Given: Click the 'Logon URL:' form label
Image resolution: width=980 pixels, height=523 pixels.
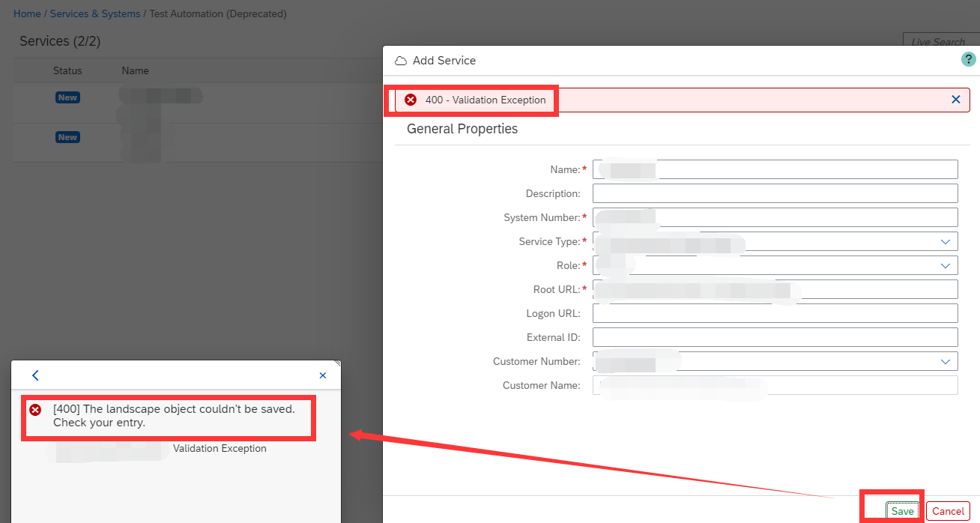Looking at the screenshot, I should click(554, 313).
